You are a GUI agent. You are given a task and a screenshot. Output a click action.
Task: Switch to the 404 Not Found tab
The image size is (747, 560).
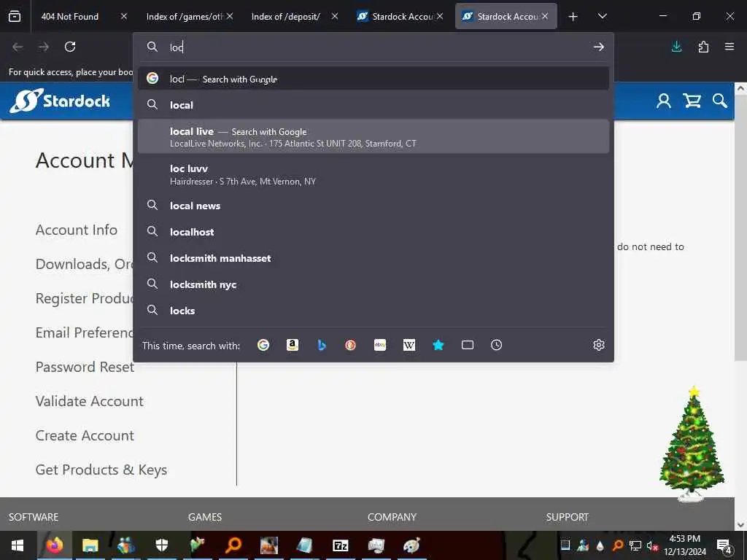point(69,16)
